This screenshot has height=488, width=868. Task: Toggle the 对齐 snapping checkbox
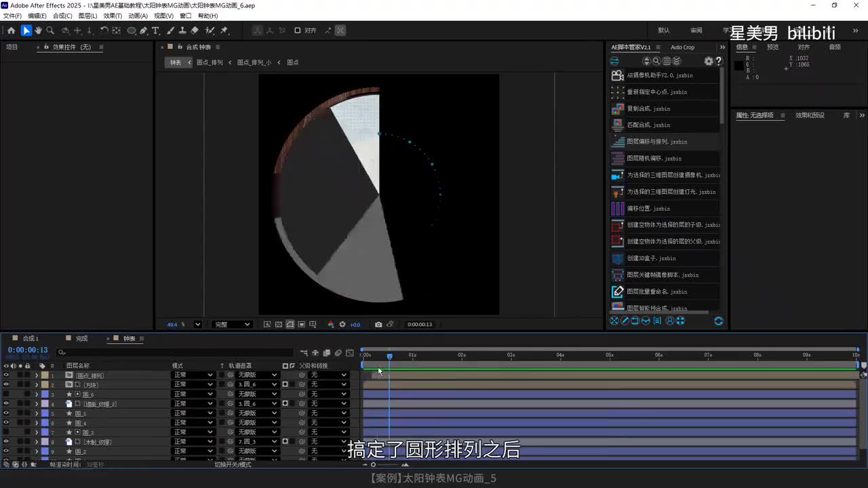tap(297, 30)
